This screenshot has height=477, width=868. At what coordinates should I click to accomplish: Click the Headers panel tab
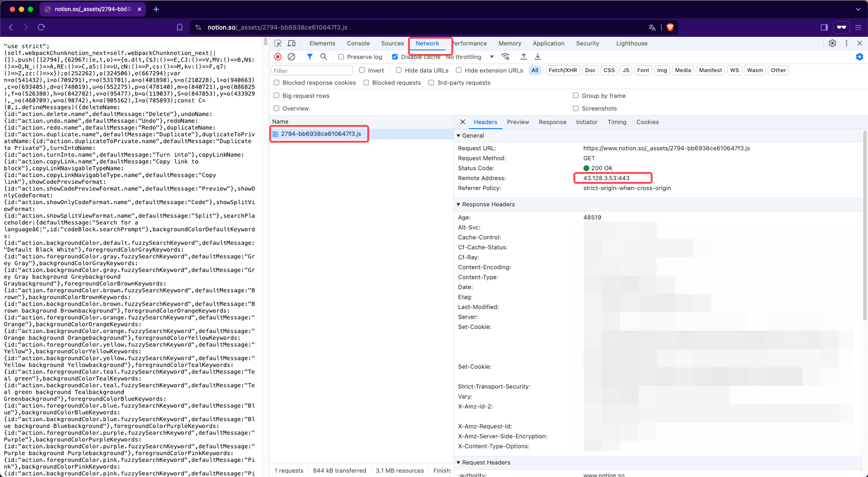[485, 122]
